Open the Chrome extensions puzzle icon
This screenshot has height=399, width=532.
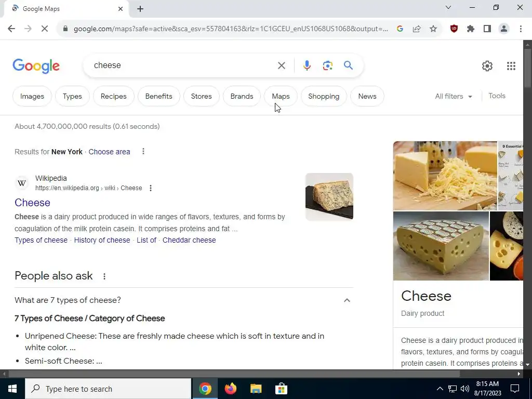click(x=470, y=29)
